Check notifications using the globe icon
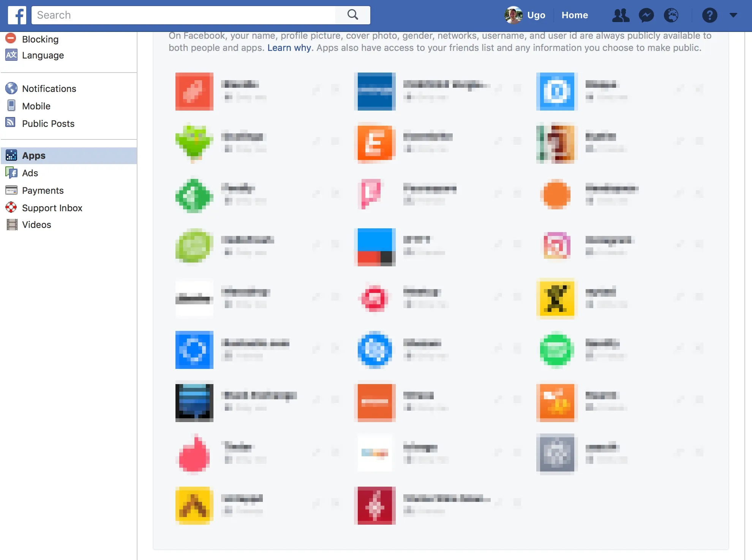Image resolution: width=752 pixels, height=560 pixels. point(671,15)
